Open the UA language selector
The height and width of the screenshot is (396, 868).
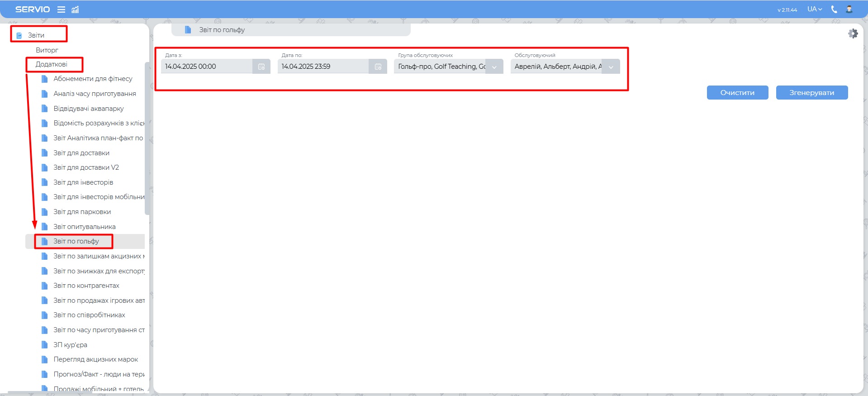point(815,10)
